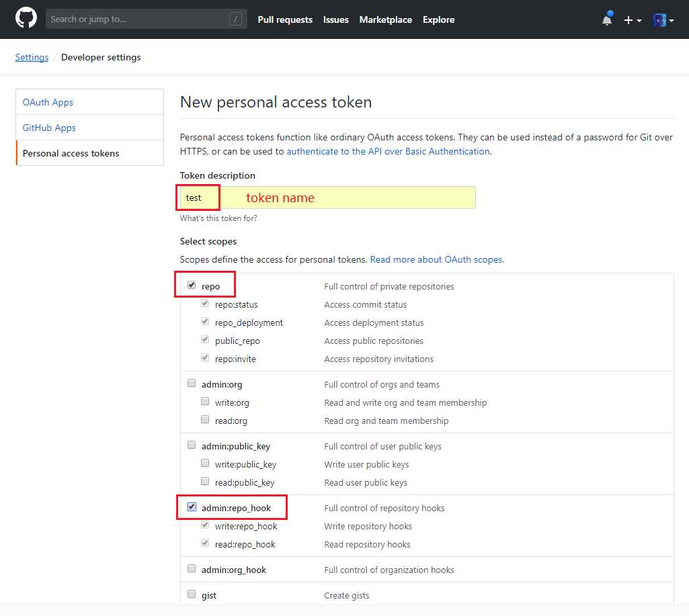Focus the Search or jump to field
Image resolution: width=689 pixels, height=616 pixels.
[x=147, y=19]
